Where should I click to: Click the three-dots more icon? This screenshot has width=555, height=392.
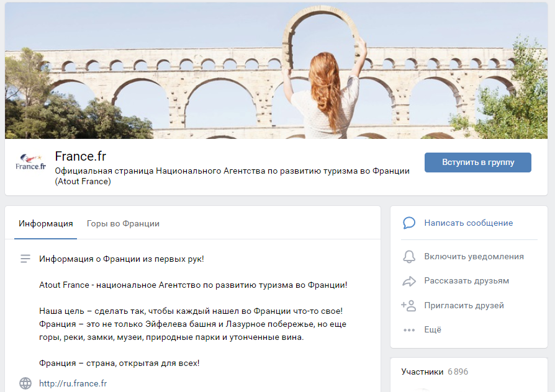coord(408,330)
